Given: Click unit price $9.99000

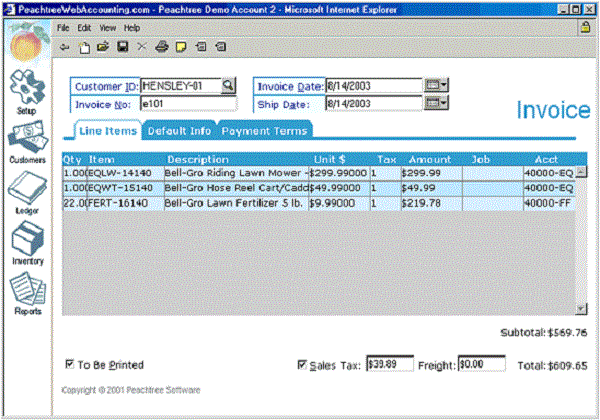Looking at the screenshot, I should [x=339, y=203].
